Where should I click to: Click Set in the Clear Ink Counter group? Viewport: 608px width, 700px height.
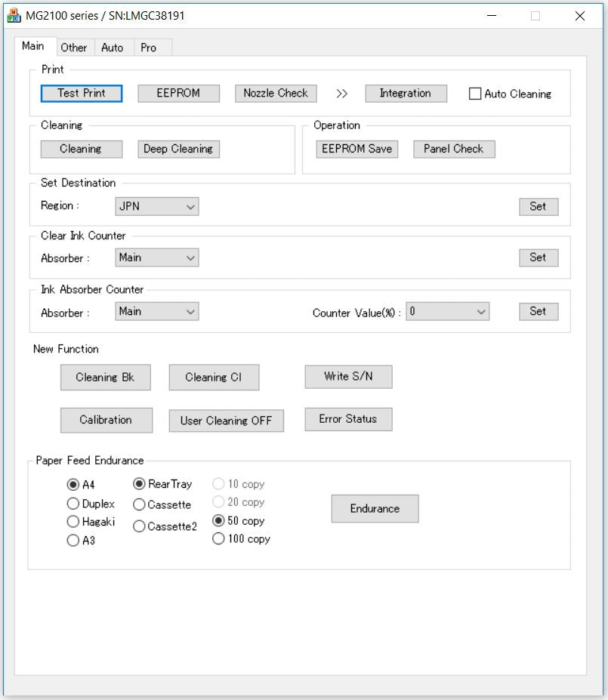(x=539, y=257)
